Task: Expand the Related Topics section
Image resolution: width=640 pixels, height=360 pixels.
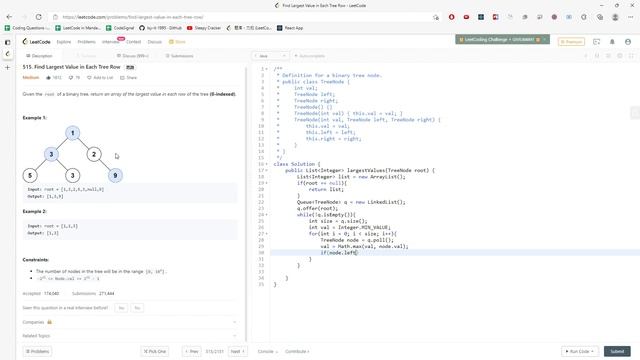Action: (x=129, y=336)
